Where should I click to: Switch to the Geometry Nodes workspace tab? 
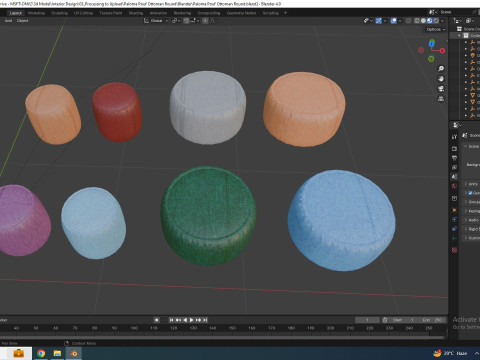(242, 13)
